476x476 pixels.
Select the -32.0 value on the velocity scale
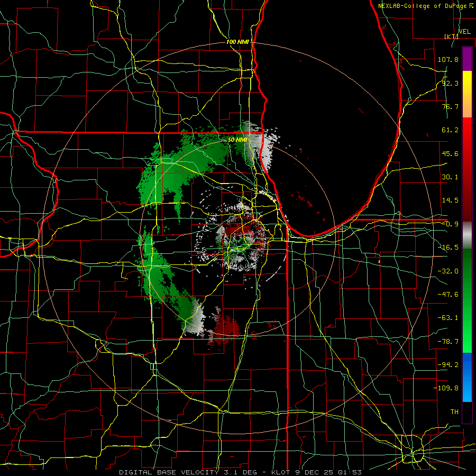click(448, 271)
